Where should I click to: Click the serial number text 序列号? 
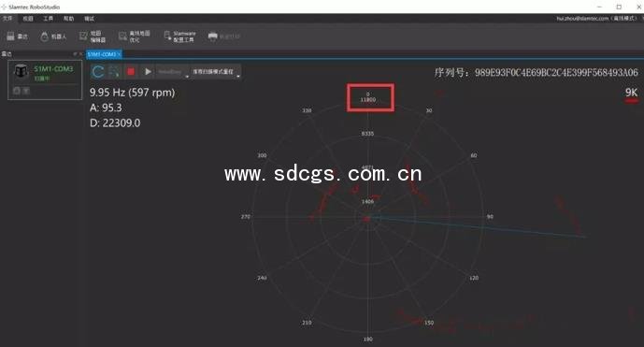pyautogui.click(x=536, y=73)
